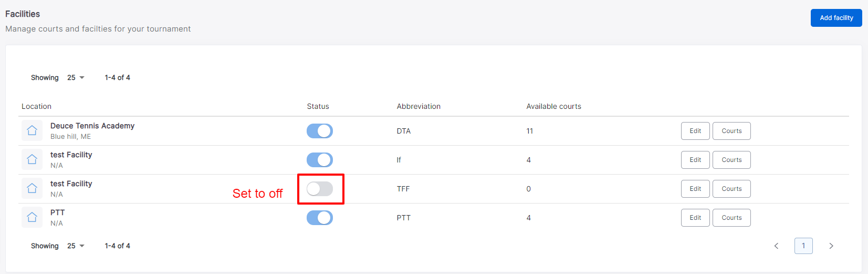Screen dimensions: 868x274
Task: Click the house icon beside PTT
Action: click(32, 217)
